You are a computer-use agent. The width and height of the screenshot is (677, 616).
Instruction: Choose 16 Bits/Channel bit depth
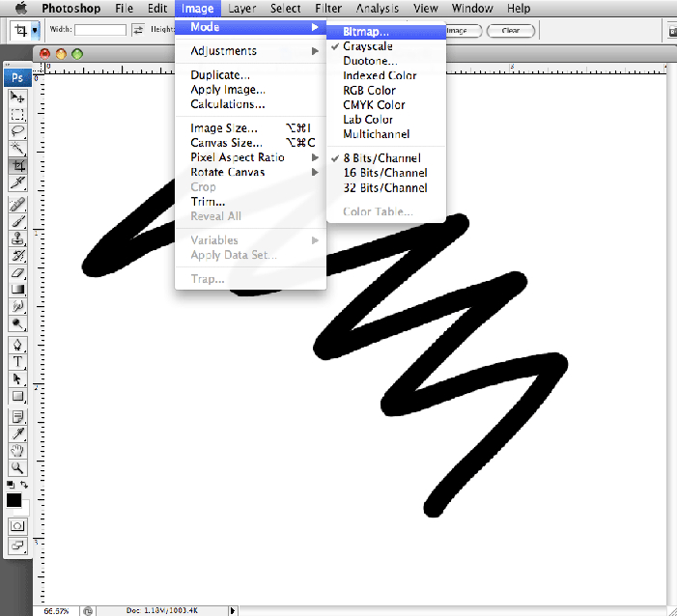click(x=384, y=173)
